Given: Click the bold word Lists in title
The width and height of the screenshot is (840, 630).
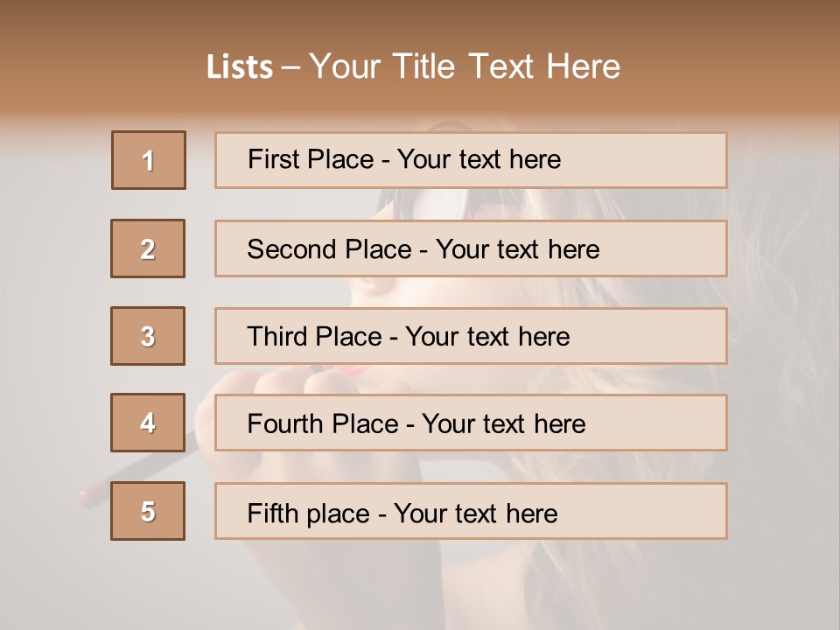Looking at the screenshot, I should click(x=239, y=67).
